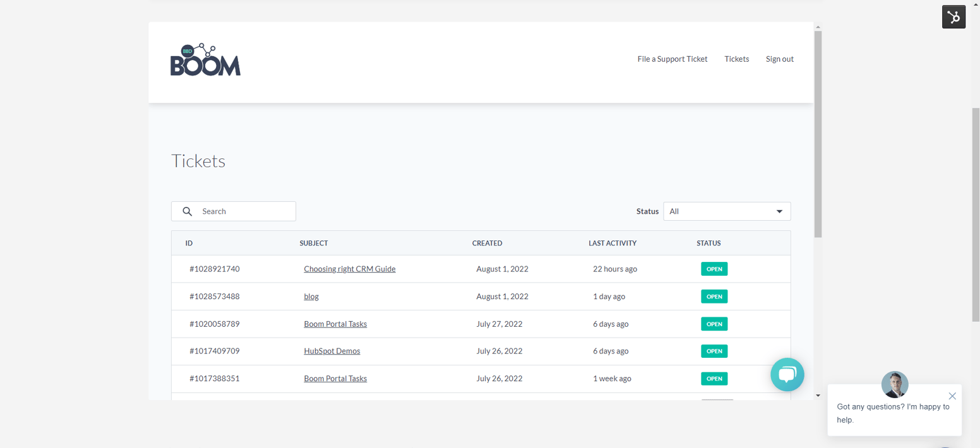Navigate to 'File a Support Ticket'
Screen dimensions: 980x448
pos(672,59)
